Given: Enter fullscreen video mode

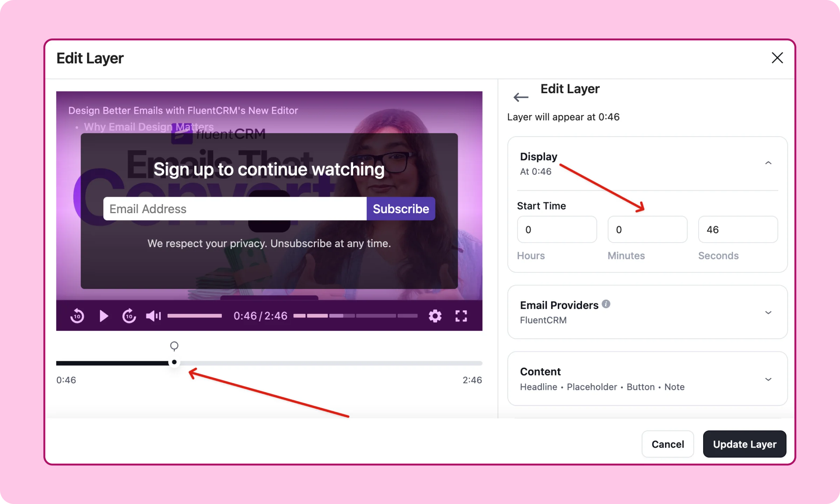Looking at the screenshot, I should point(461,316).
